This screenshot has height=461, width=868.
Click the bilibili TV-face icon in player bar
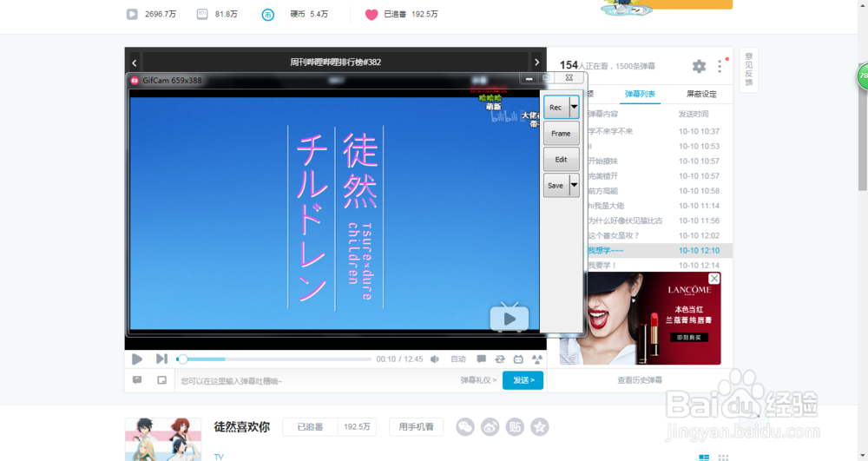coord(518,359)
